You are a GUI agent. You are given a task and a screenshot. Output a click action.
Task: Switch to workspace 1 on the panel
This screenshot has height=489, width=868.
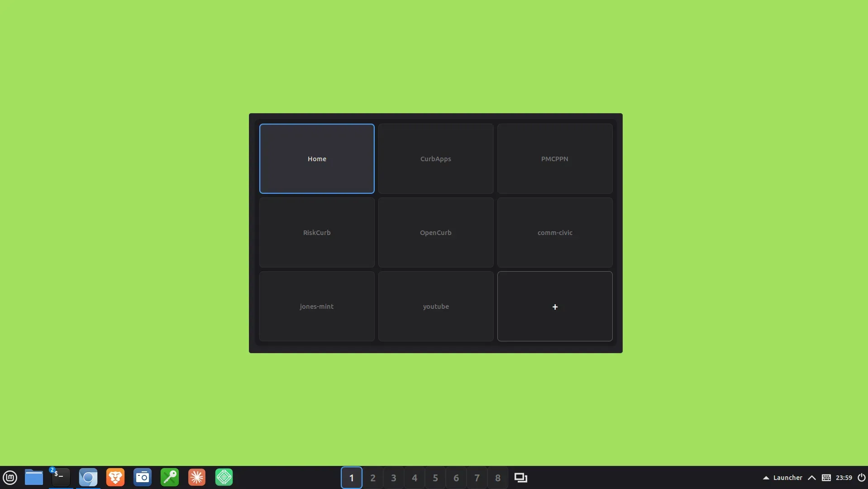[x=352, y=478]
